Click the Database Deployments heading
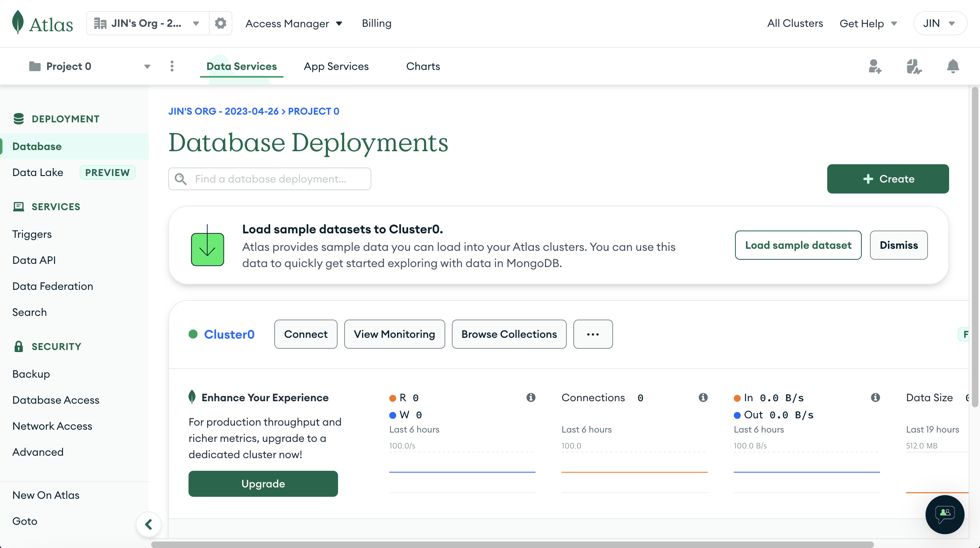The width and height of the screenshot is (980, 548). [x=308, y=143]
